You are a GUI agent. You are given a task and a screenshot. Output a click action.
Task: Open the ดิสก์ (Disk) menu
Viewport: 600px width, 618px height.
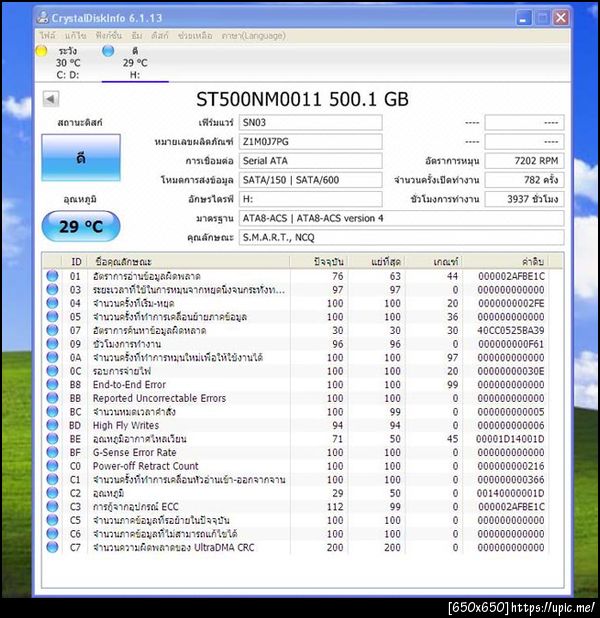(160, 35)
